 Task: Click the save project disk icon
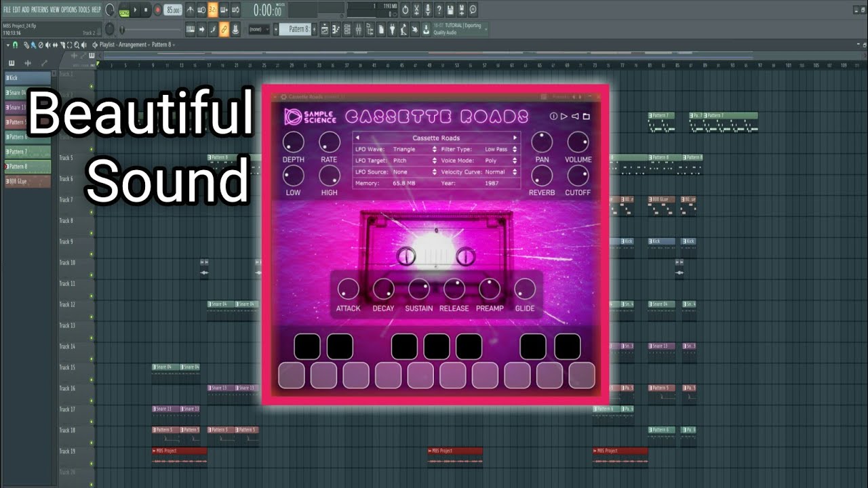[x=450, y=10]
